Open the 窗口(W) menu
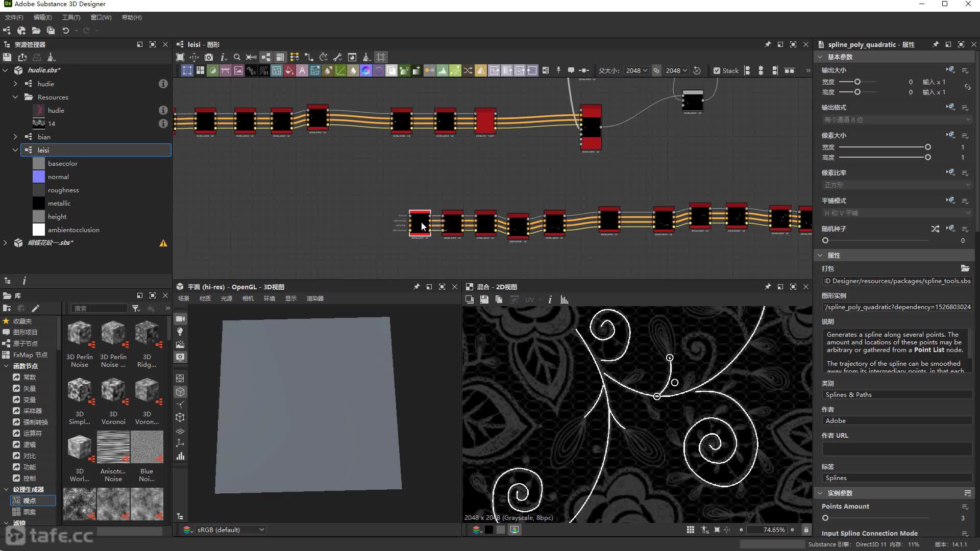The height and width of the screenshot is (551, 980). (x=101, y=17)
